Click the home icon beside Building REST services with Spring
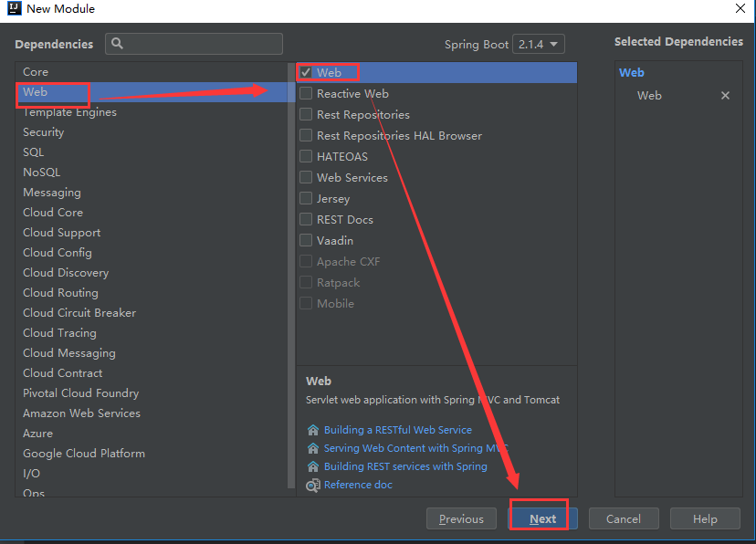The height and width of the screenshot is (544, 756). click(313, 466)
